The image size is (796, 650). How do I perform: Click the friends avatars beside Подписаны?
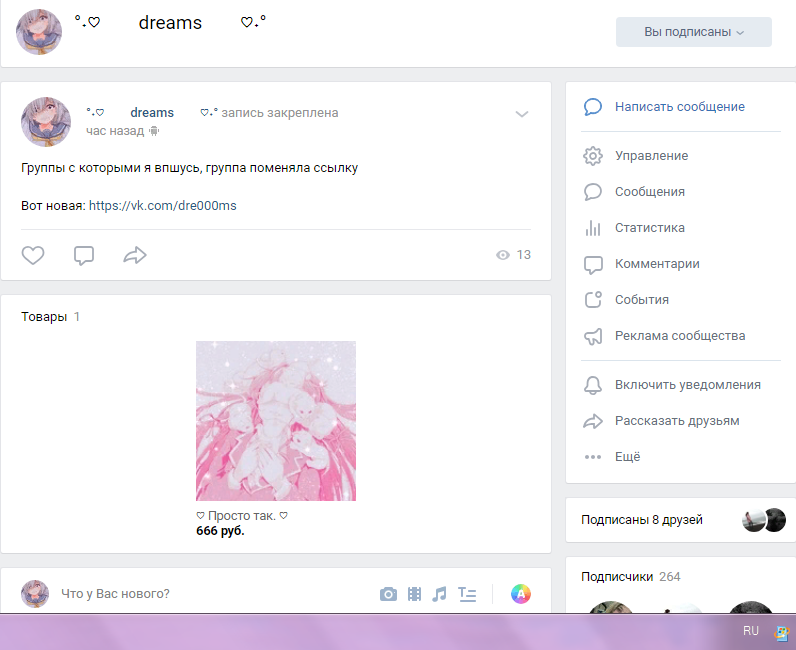(x=764, y=520)
